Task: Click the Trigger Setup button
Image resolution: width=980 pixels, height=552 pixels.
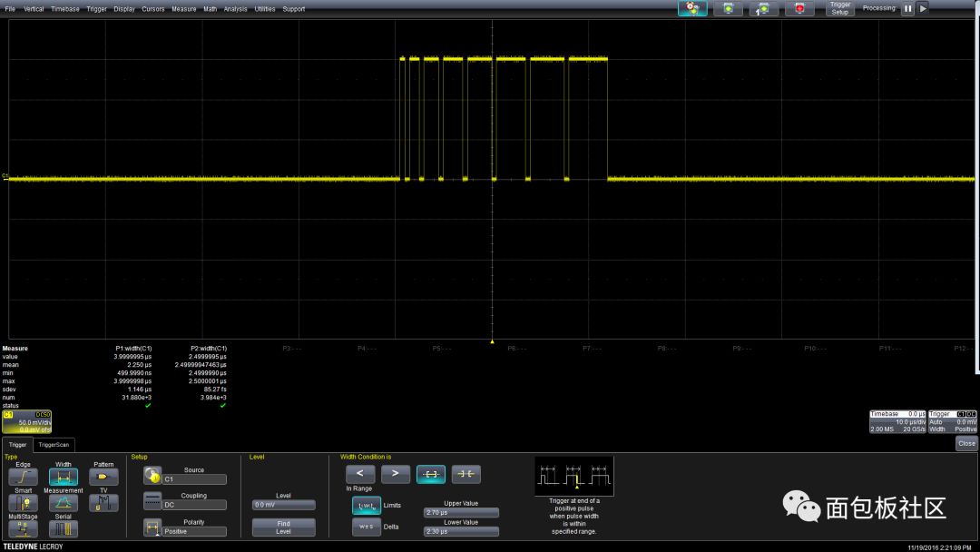Action: pyautogui.click(x=839, y=8)
